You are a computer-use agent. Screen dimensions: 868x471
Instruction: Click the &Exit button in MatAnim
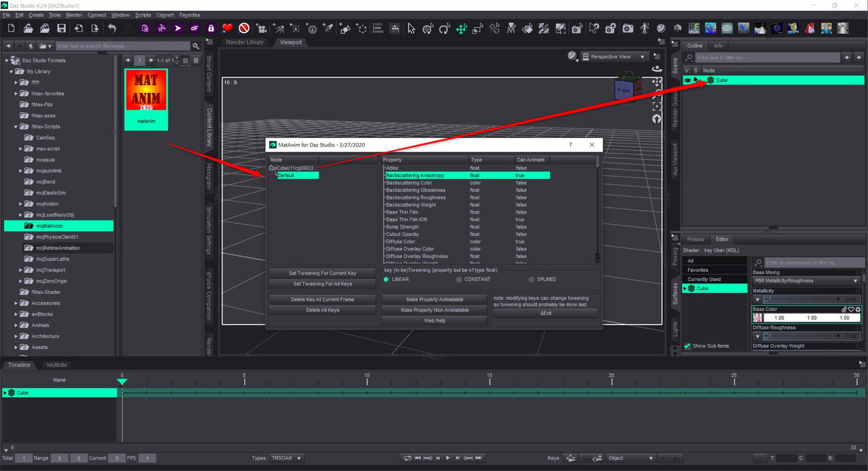546,314
